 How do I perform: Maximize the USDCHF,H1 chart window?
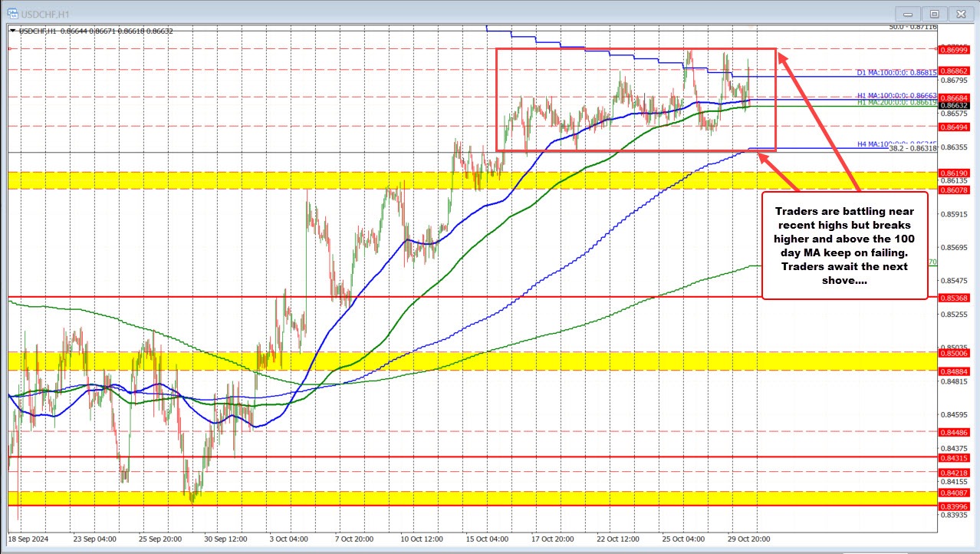coord(934,13)
